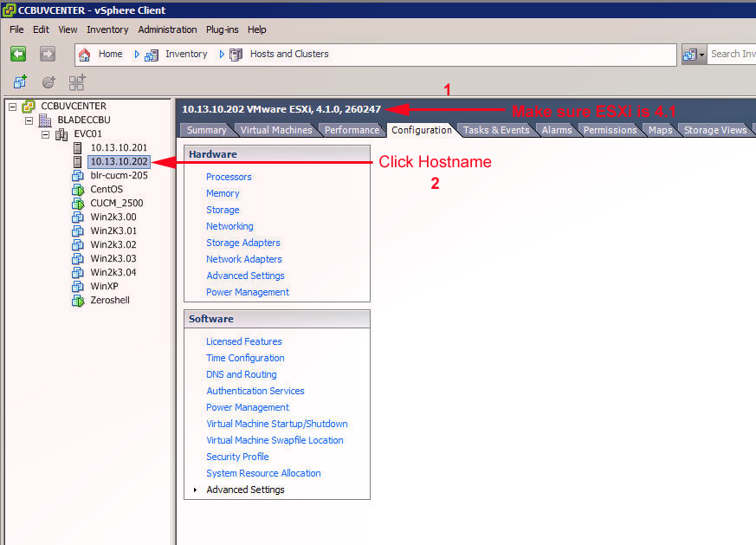Viewport: 756px width, 545px height.
Task: Switch to the Performance tab
Action: 352,130
